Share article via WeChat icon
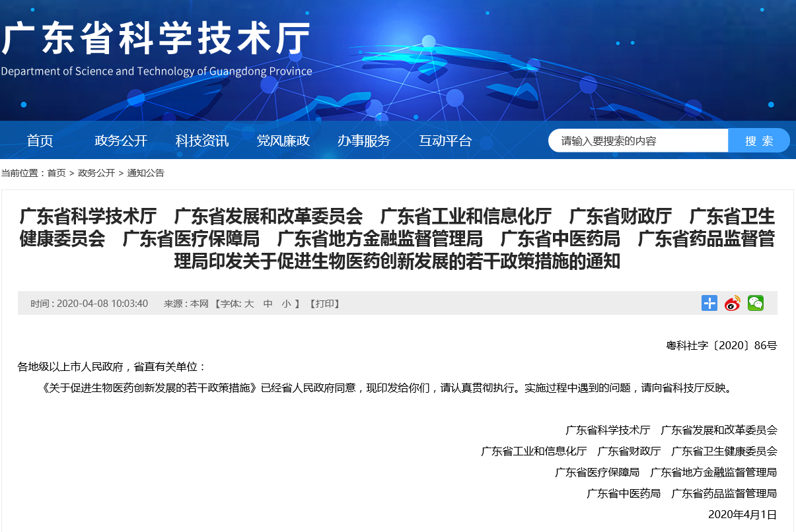 coord(755,303)
